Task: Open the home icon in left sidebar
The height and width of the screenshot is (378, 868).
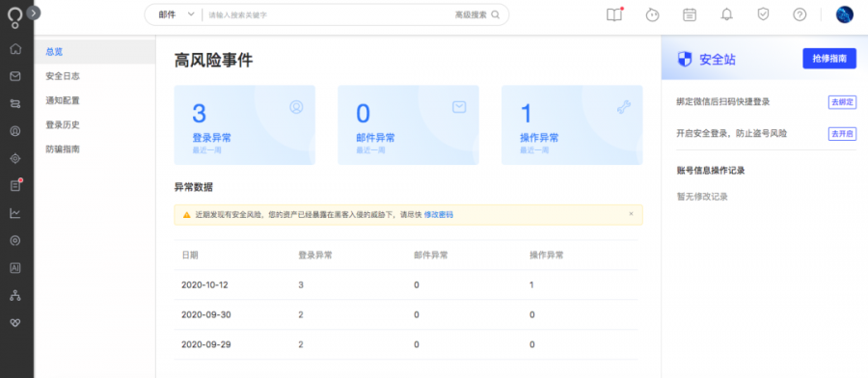Action: click(x=15, y=49)
